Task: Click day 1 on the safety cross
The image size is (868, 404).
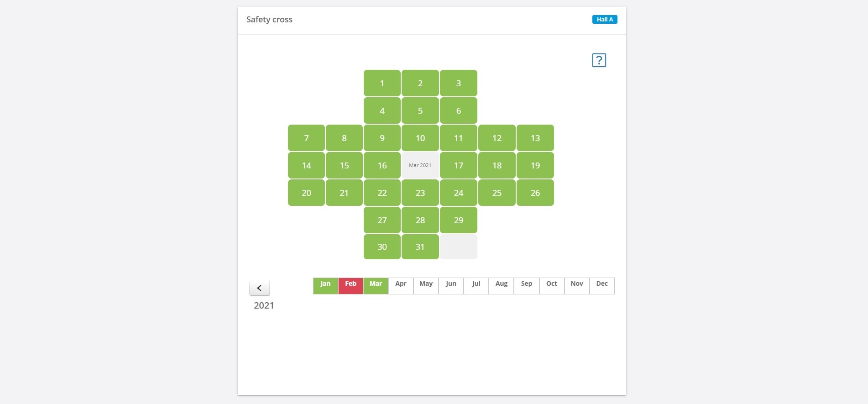Action: coord(382,83)
